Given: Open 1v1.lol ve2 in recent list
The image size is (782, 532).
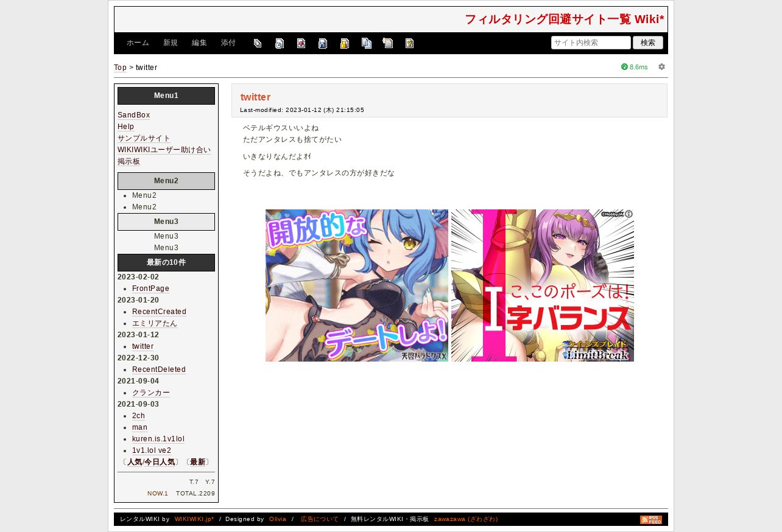Looking at the screenshot, I should [152, 450].
